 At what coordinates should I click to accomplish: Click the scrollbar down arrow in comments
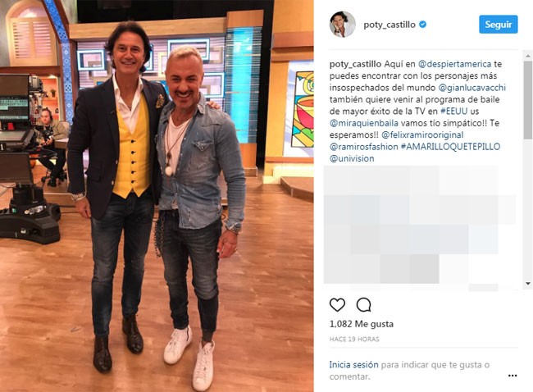click(528, 283)
